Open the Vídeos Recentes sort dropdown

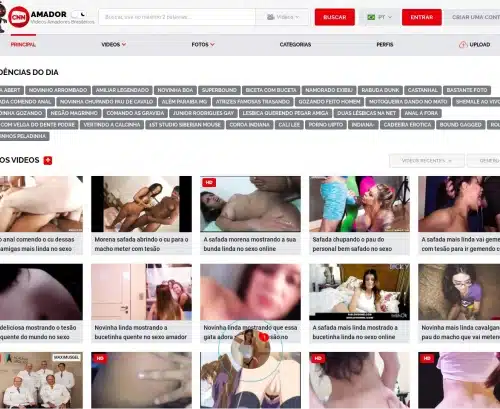tap(427, 161)
